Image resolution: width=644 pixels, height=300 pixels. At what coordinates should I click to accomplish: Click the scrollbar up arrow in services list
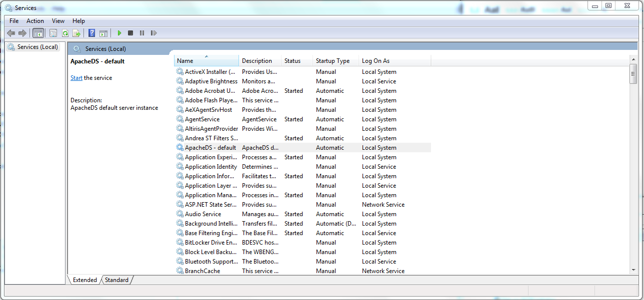[x=633, y=60]
